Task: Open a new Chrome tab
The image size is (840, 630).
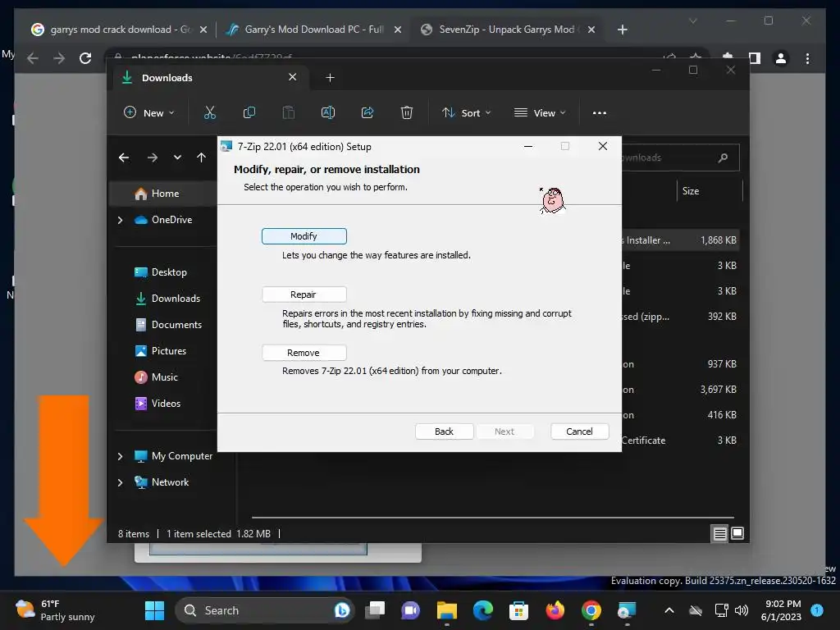Action: [622, 30]
